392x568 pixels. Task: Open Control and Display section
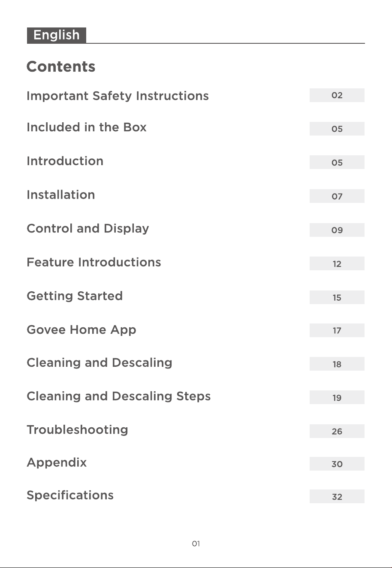88,229
